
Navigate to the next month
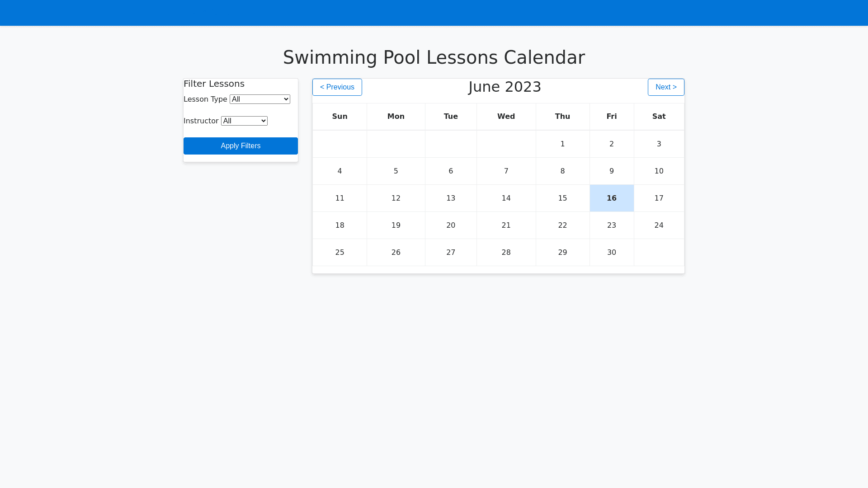(665, 87)
